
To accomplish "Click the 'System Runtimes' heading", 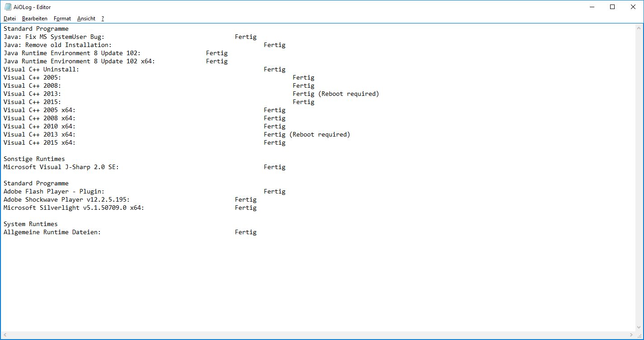I will pyautogui.click(x=30, y=224).
